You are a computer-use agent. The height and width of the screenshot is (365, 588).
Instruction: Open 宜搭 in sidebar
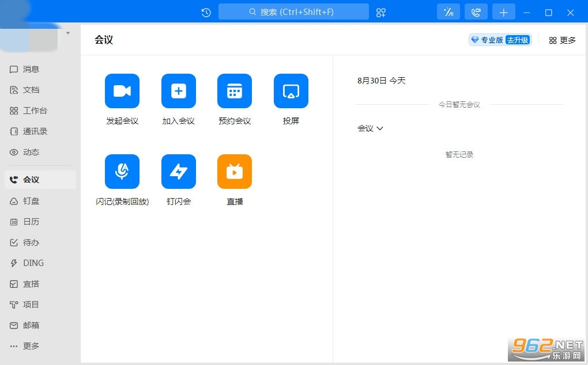[40, 284]
